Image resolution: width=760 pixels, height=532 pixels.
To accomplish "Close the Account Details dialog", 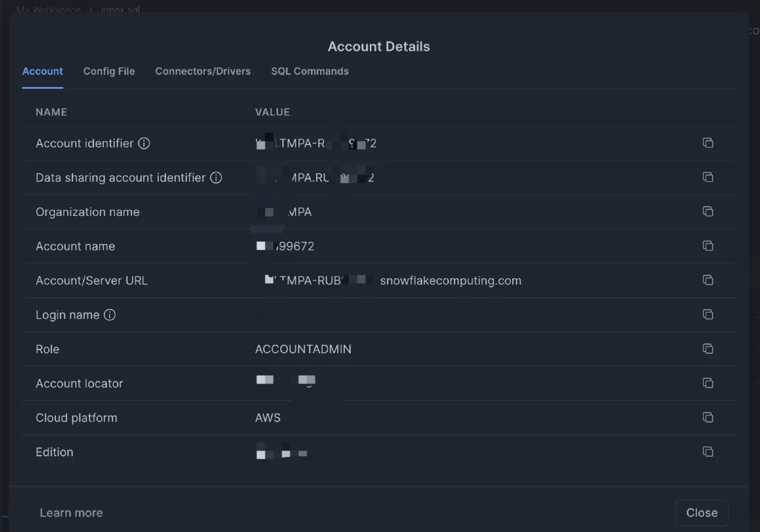I will (x=701, y=513).
